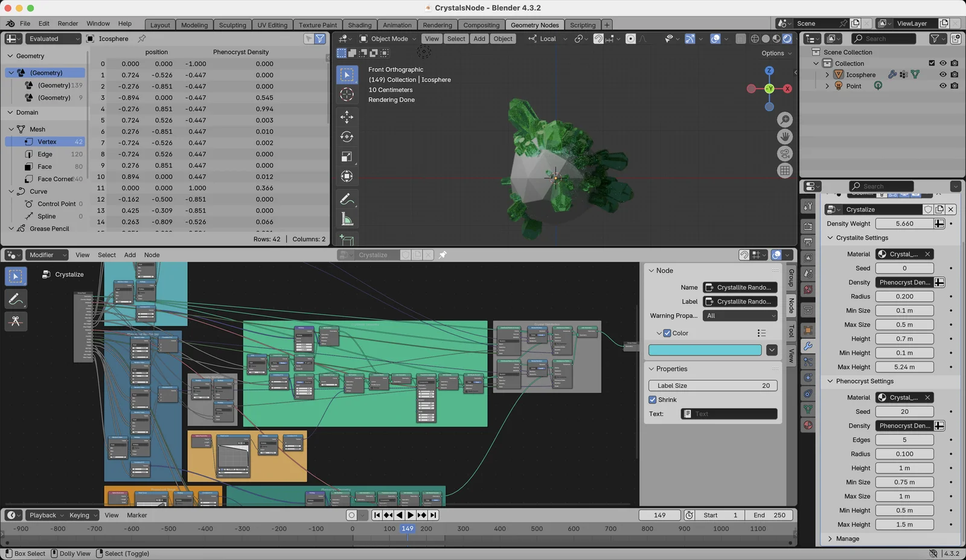Open the Render Properties tab
The height and width of the screenshot is (560, 966).
coord(808,224)
